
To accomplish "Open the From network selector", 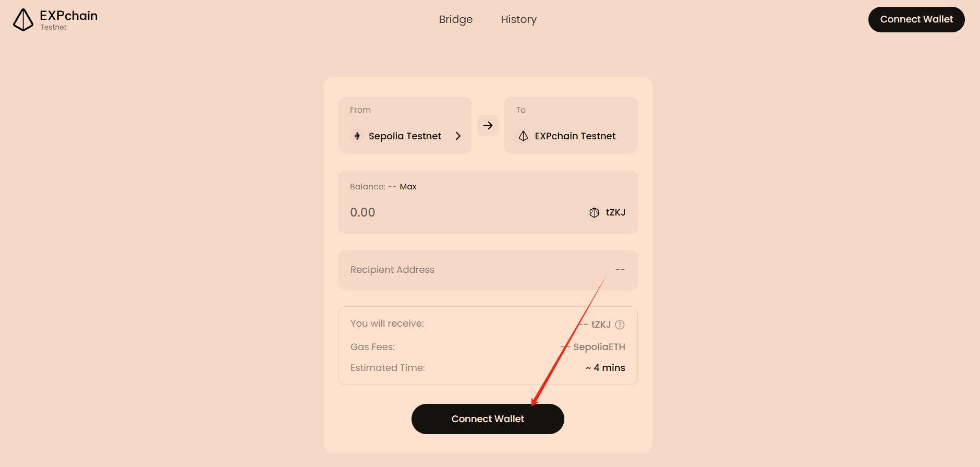I will click(405, 125).
